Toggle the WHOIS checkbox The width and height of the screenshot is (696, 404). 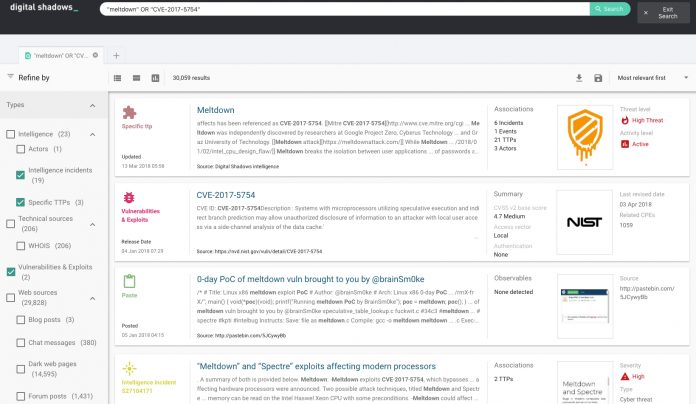pyautogui.click(x=20, y=246)
